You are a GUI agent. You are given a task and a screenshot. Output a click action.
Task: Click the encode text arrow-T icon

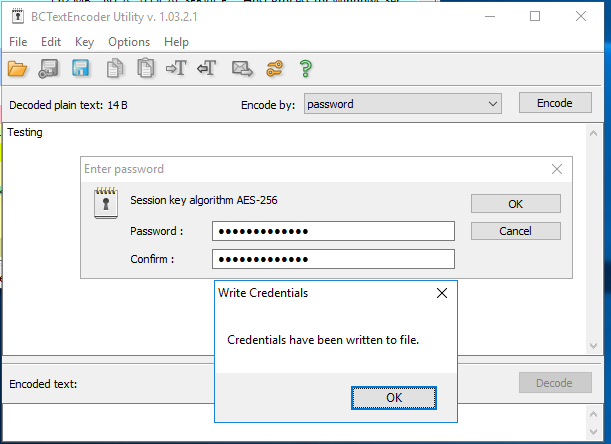[176, 68]
